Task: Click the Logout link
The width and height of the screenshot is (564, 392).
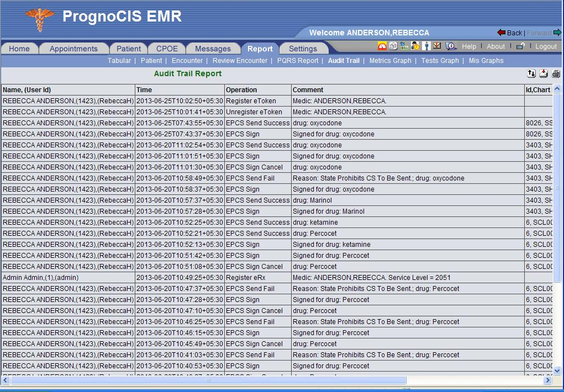Action: coord(546,46)
